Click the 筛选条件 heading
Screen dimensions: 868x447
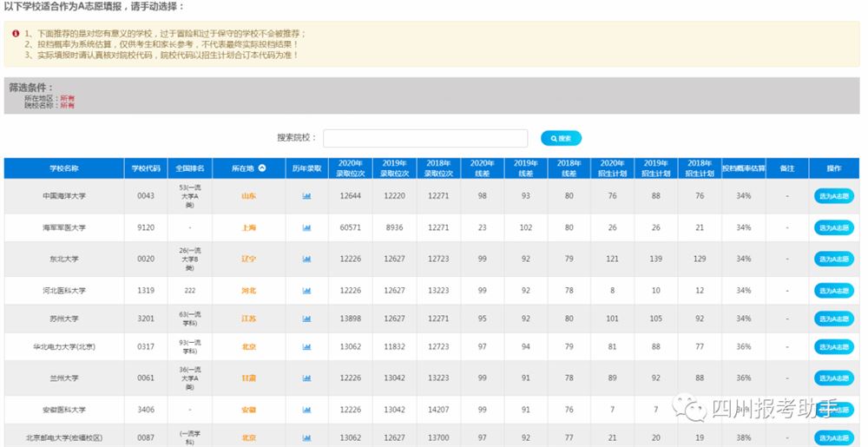click(31, 88)
